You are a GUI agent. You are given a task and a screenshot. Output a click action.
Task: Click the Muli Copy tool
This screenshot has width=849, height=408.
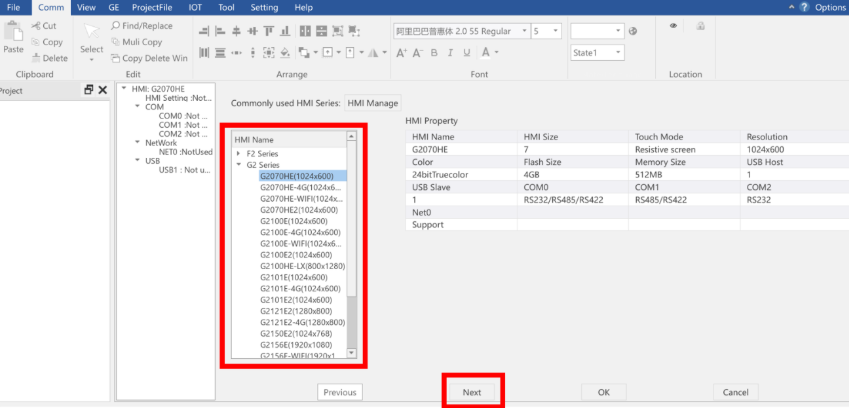point(136,42)
